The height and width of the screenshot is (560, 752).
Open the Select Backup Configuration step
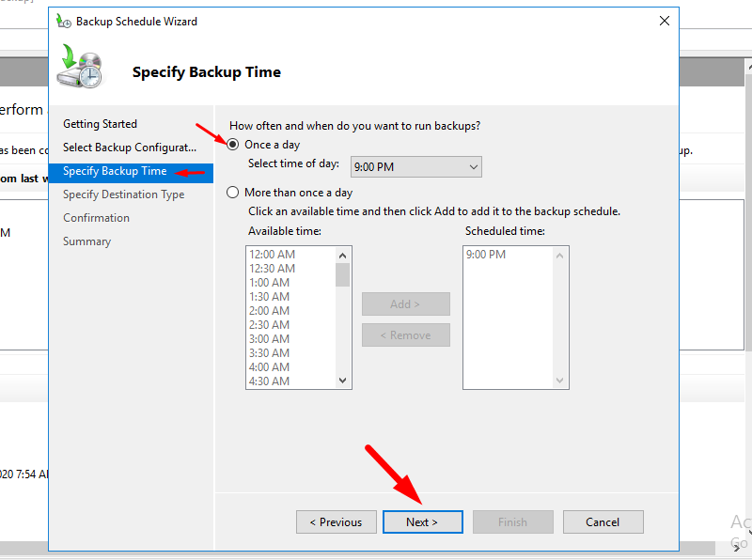coord(129,148)
